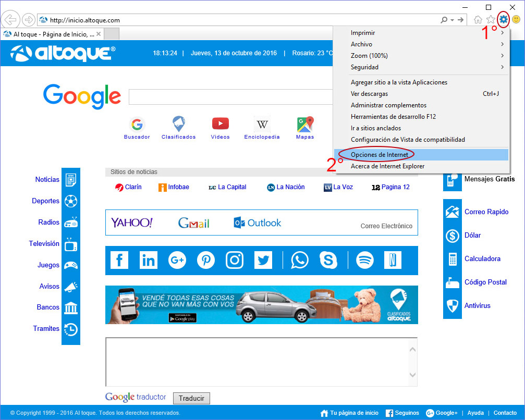Open the Netflix icon

click(x=393, y=260)
